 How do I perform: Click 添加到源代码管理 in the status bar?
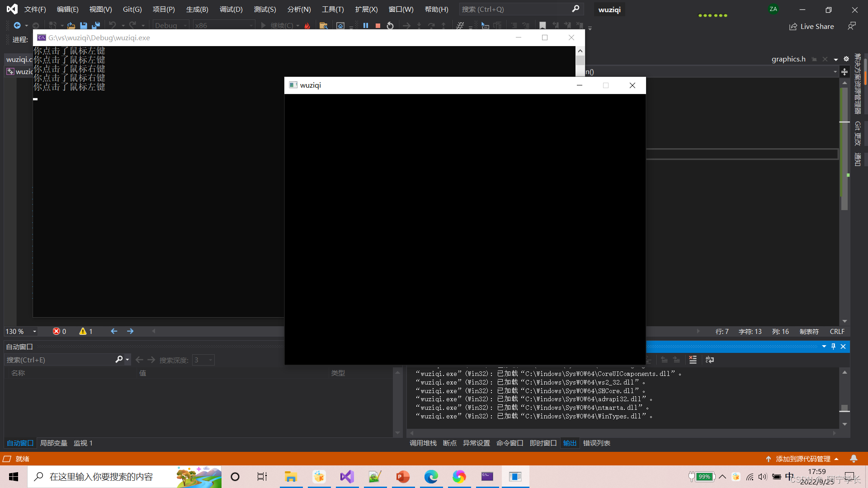click(x=803, y=459)
